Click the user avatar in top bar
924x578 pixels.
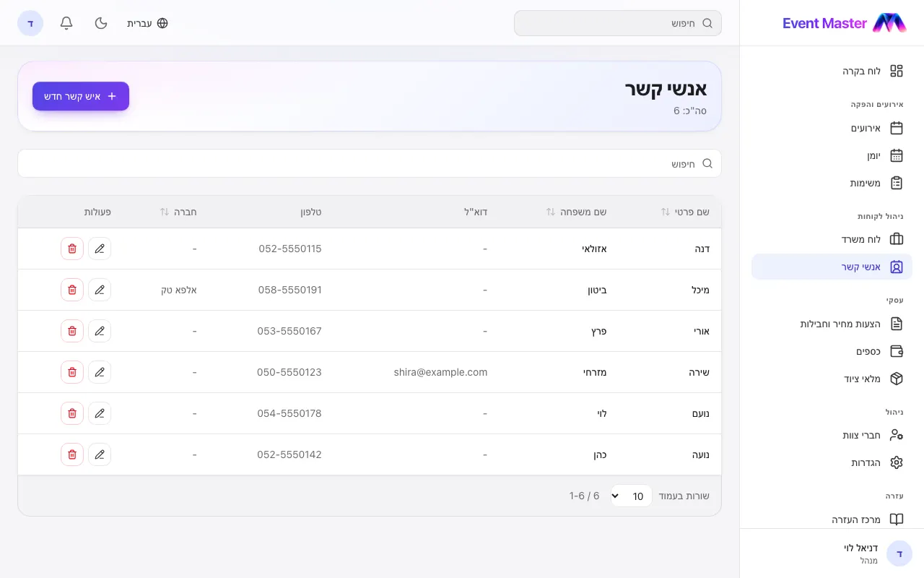[30, 23]
